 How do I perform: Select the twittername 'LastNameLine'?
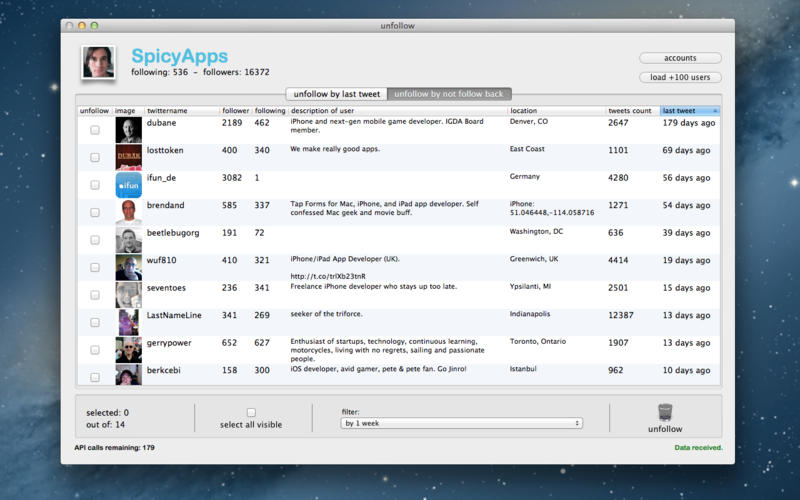coord(174,315)
